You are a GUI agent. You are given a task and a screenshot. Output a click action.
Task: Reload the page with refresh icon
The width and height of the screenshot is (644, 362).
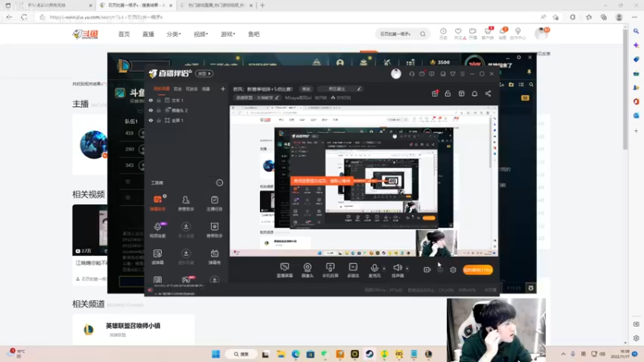(24, 17)
